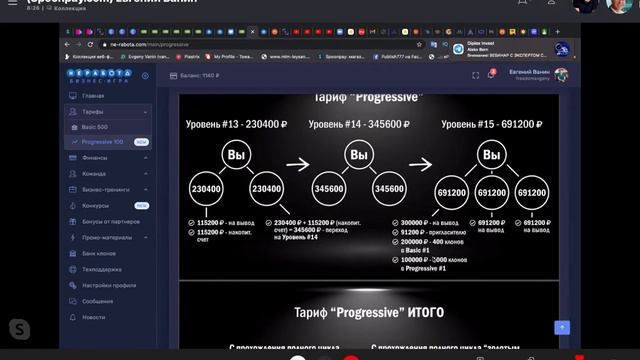Open My Profile bookmark
The image size is (640, 360).
pyautogui.click(x=229, y=57)
